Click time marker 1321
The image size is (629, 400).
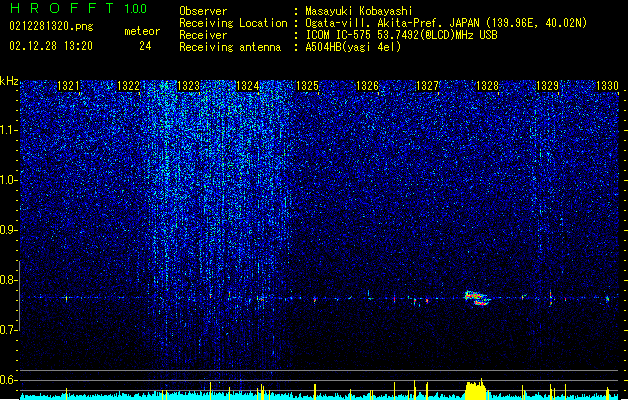[x=68, y=86]
